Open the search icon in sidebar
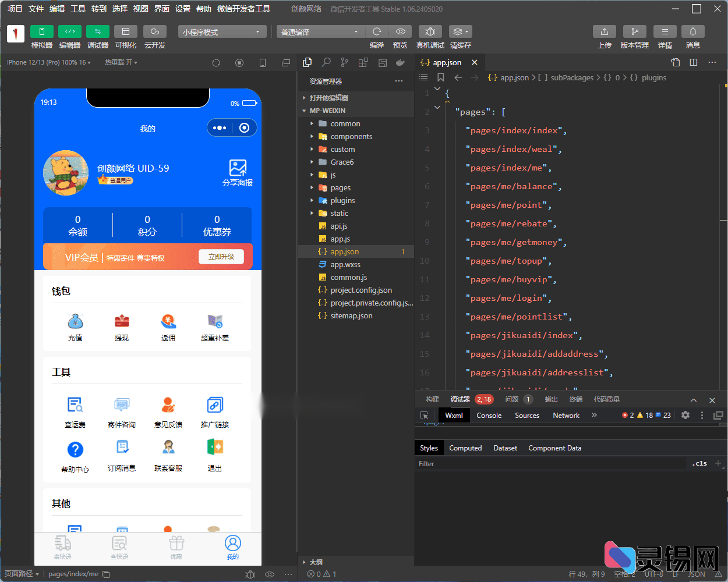The image size is (728, 582). 326,62
